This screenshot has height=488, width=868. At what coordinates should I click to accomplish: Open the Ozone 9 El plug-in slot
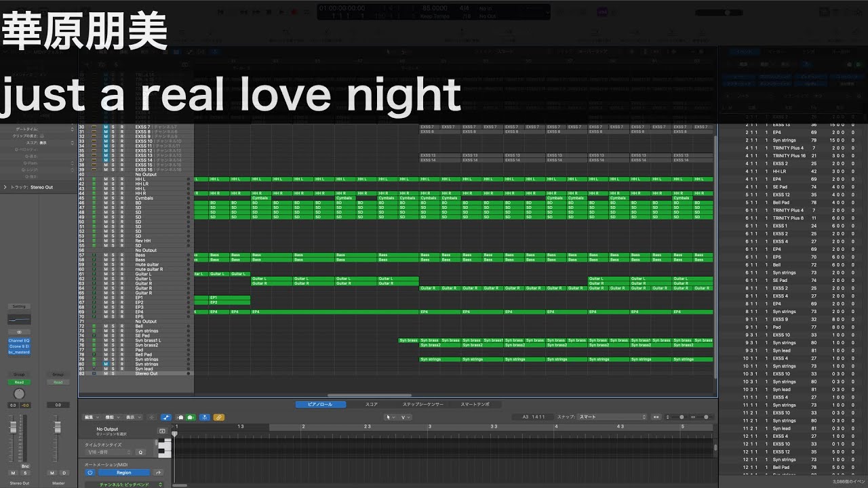point(19,346)
